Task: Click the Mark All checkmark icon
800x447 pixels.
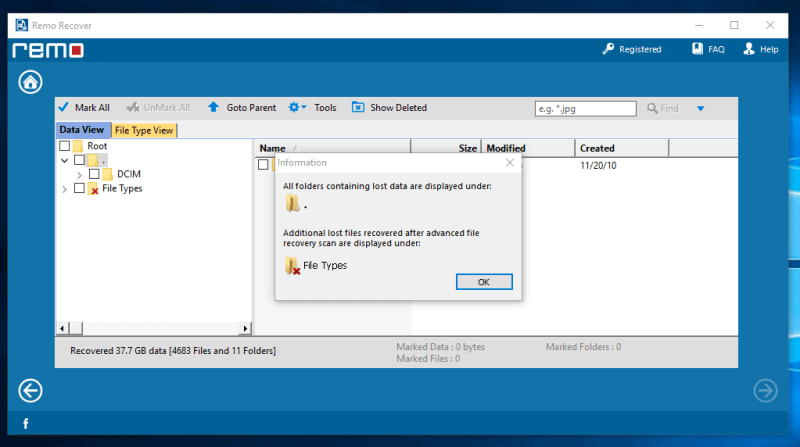Action: point(63,107)
